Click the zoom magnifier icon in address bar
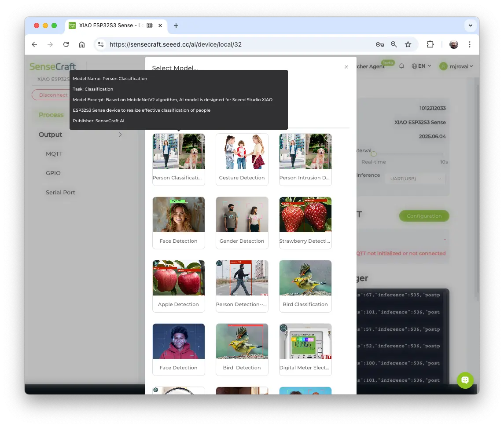Viewport: 504px width, 427px height. point(394,44)
